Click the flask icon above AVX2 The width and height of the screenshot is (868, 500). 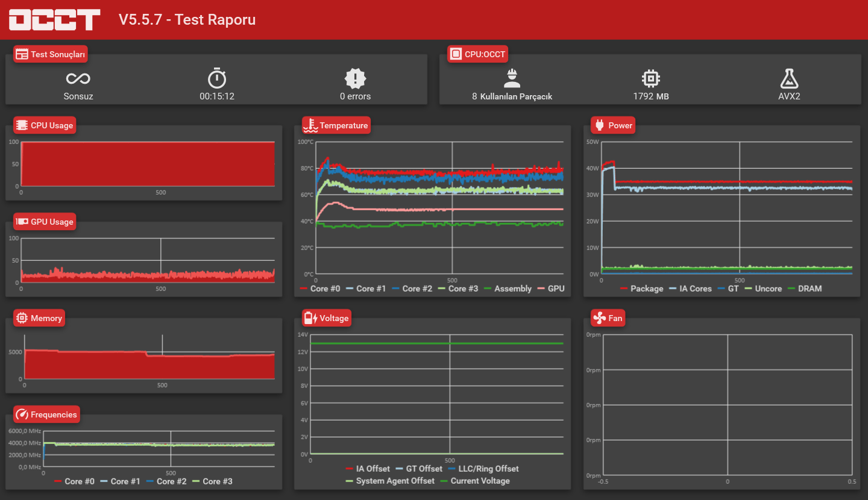[789, 78]
